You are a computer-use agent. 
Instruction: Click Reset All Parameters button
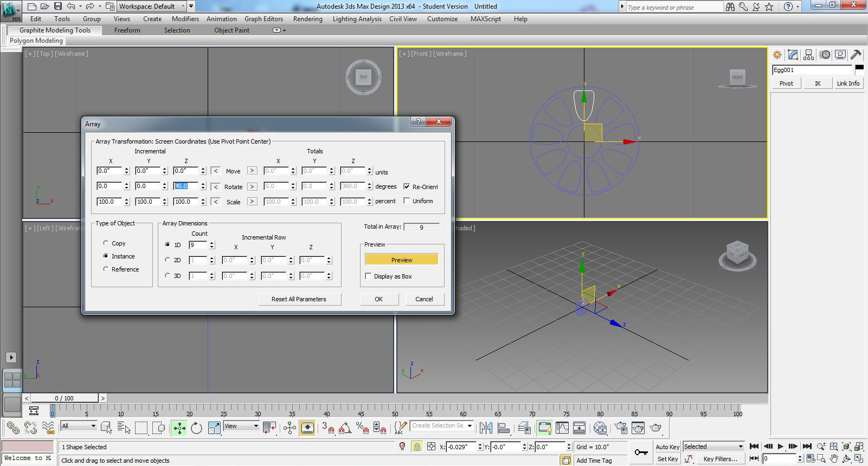[299, 299]
